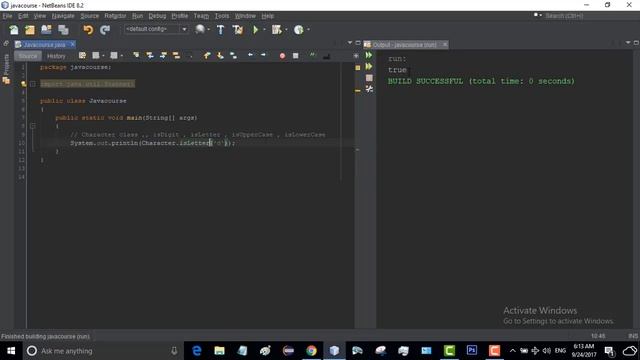Image resolution: width=640 pixels, height=360 pixels.
Task: Click the Last Edit editor toolbar icon
Action: pos(82,56)
